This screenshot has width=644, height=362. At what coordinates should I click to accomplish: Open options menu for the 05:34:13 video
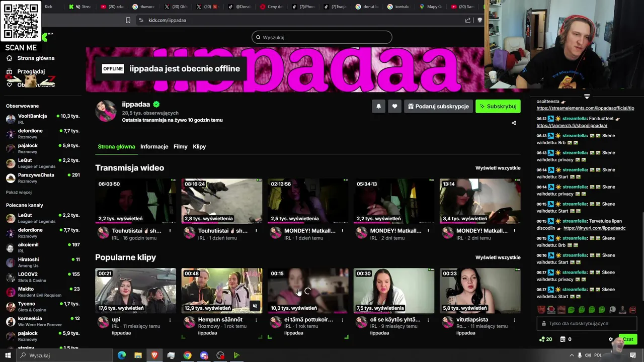pos(428,231)
